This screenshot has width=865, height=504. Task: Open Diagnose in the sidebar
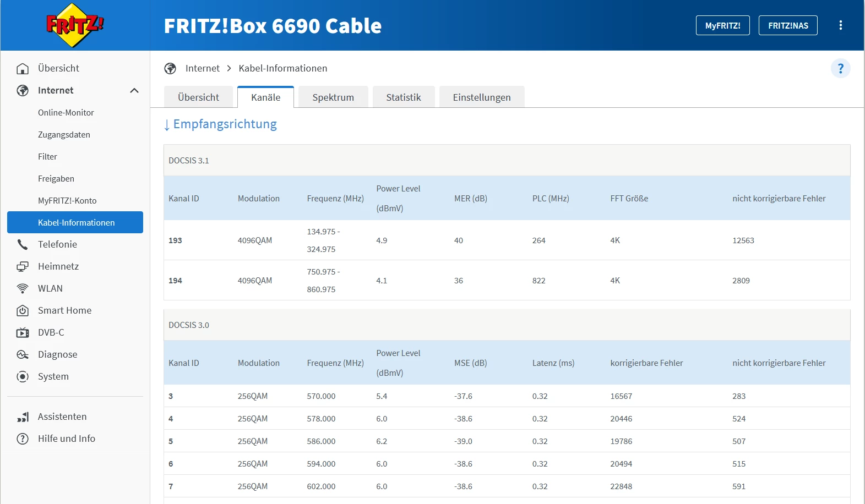(x=57, y=354)
